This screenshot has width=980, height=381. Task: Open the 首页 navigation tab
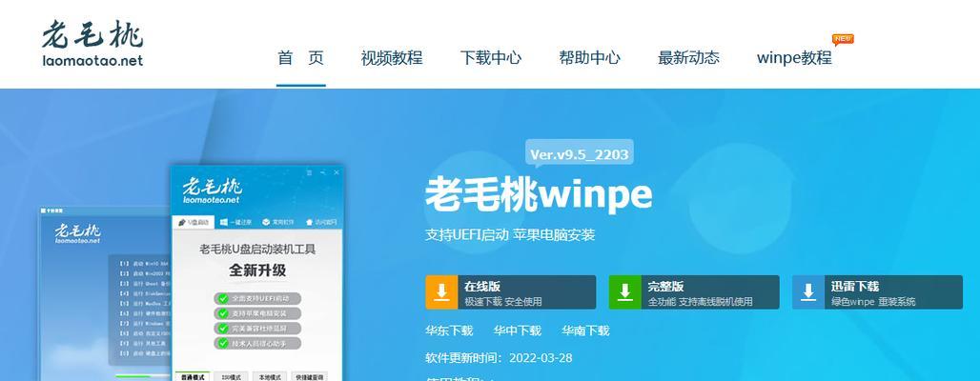click(300, 58)
